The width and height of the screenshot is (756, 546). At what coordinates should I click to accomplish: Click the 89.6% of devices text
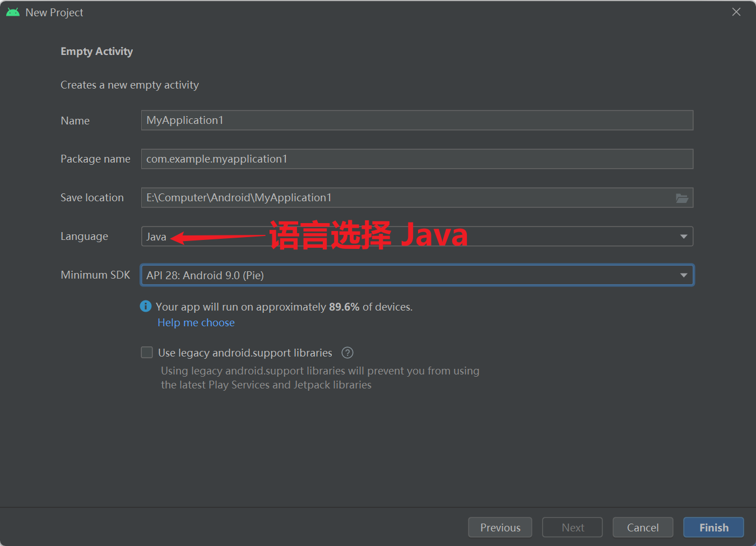pos(370,307)
